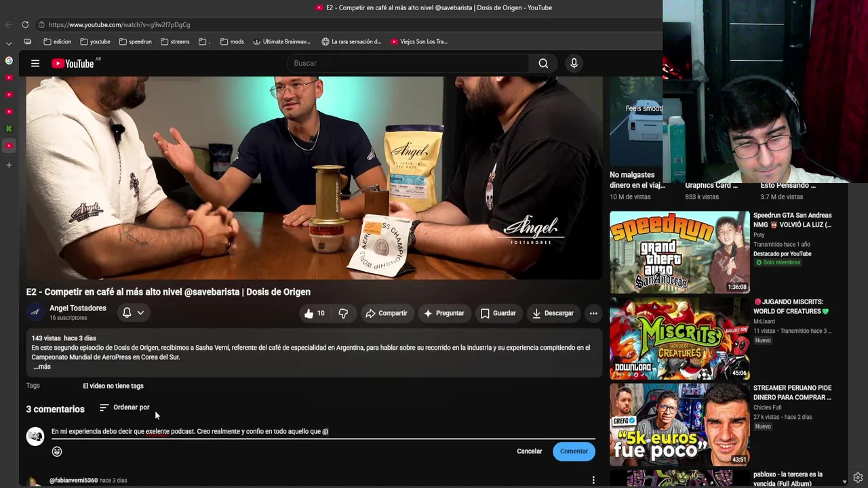The width and height of the screenshot is (868, 488).
Task: Open Miscrits World of Creatures thumbnail
Action: tap(679, 338)
